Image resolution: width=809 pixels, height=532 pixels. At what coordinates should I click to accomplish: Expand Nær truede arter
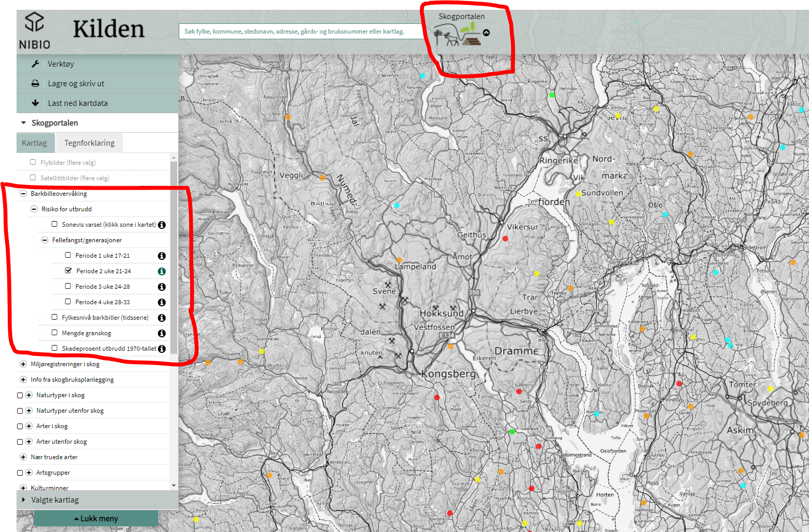[23, 457]
